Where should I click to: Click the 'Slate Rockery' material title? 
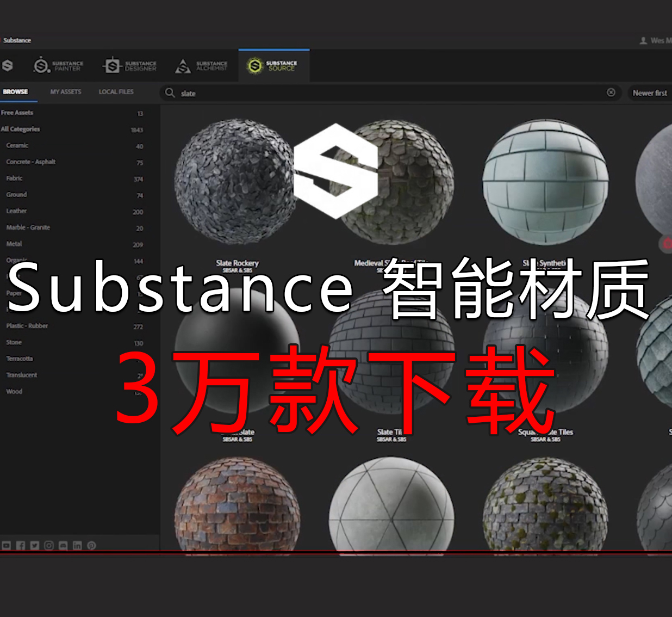click(237, 263)
